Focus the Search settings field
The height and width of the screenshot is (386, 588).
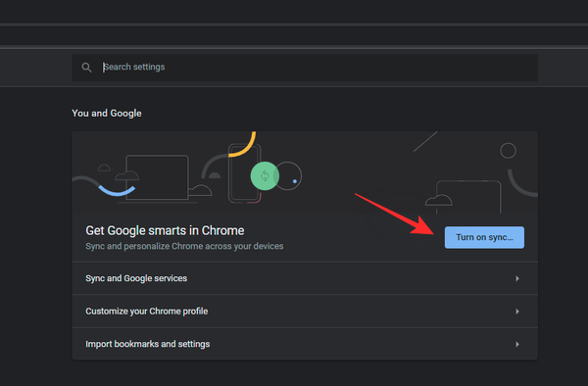coord(305,68)
